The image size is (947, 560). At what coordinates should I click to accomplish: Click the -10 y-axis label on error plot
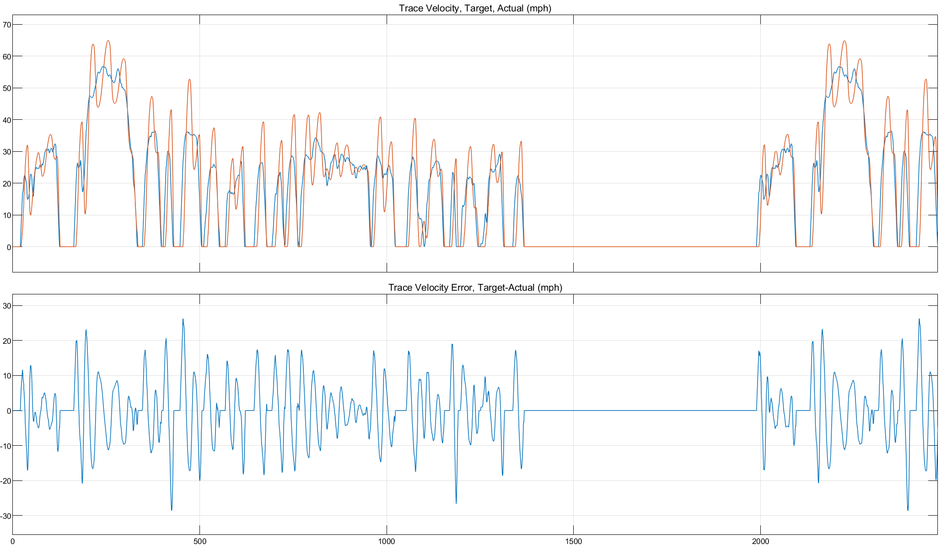pos(5,446)
